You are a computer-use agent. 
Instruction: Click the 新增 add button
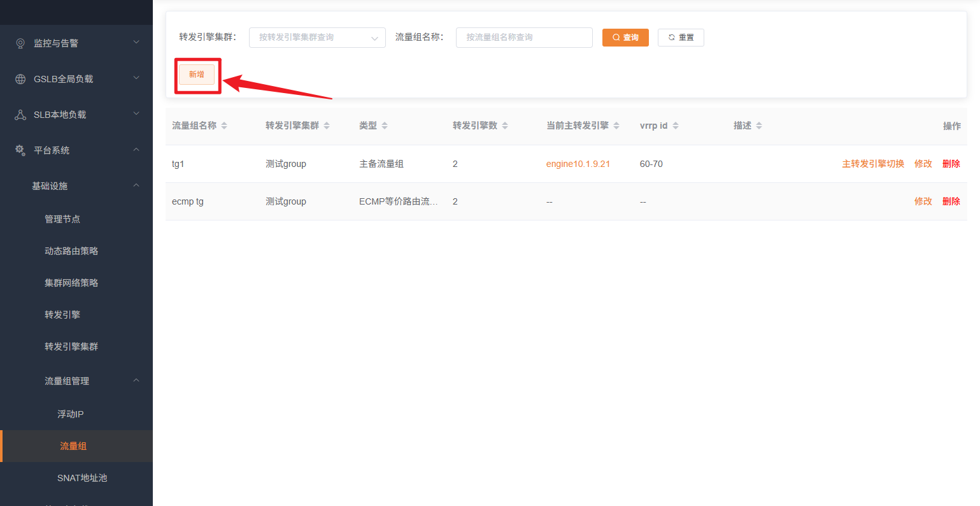[197, 75]
